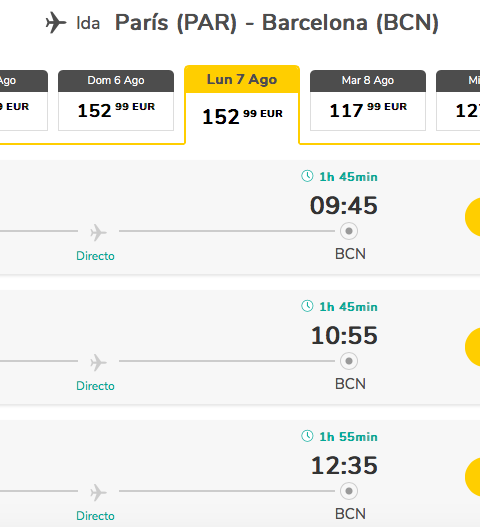Viewport: 480px width, 527px height.
Task: Click the BCN arrival marker for the 09:45 flight
Action: pyautogui.click(x=349, y=231)
